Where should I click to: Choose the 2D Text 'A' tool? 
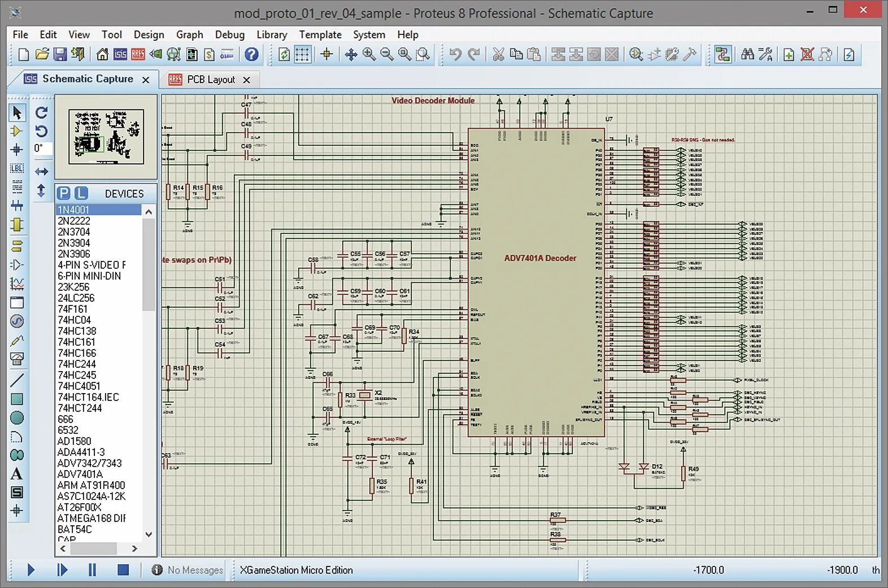[17, 474]
